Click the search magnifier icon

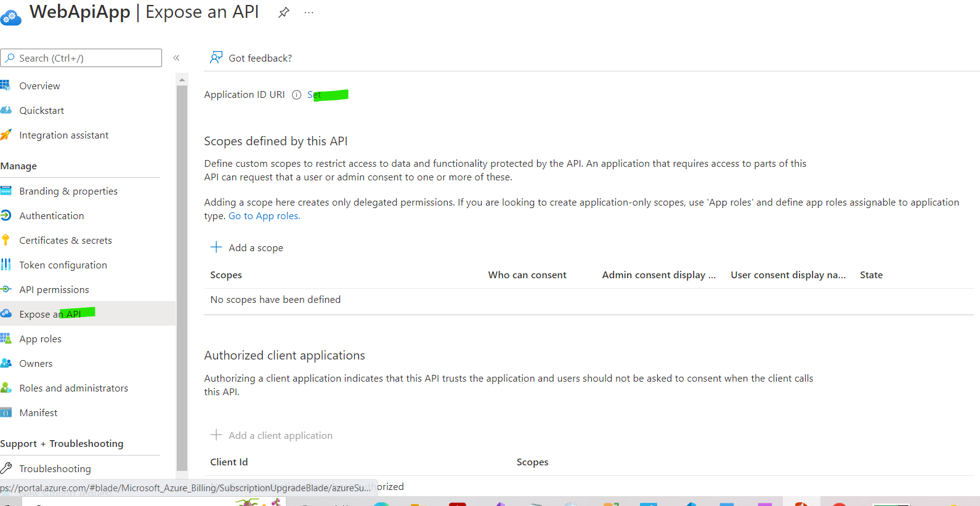click(10, 58)
